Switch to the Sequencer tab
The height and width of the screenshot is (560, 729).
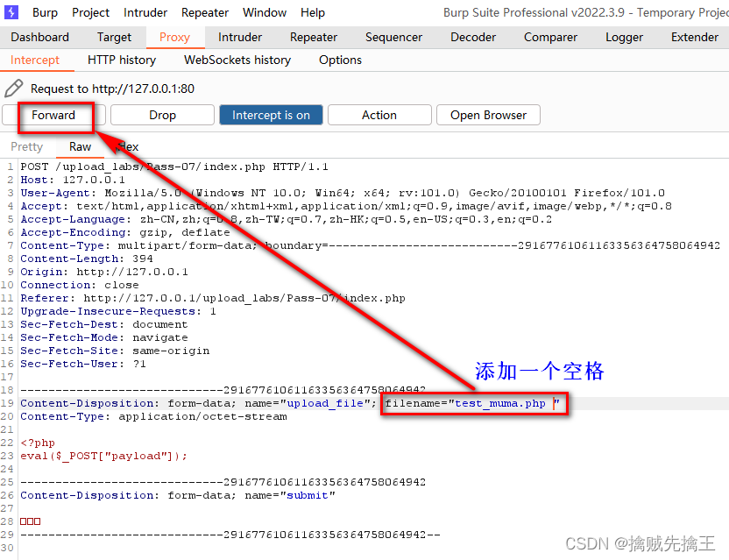393,37
